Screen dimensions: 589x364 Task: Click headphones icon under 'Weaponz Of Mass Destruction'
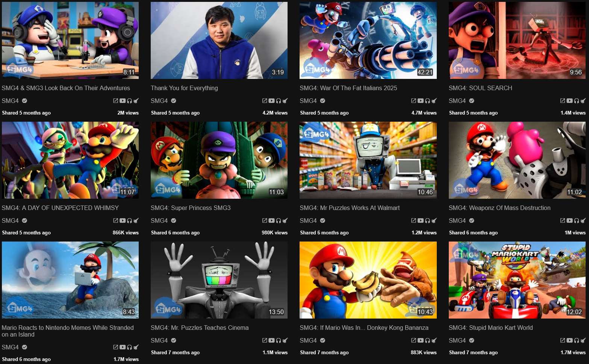tap(577, 221)
